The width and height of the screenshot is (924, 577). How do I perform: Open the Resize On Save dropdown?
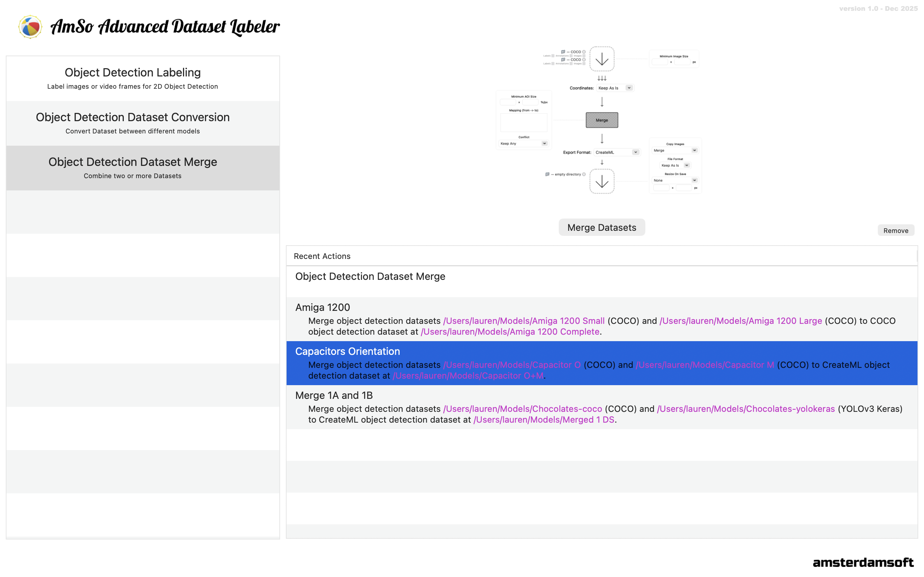(675, 181)
